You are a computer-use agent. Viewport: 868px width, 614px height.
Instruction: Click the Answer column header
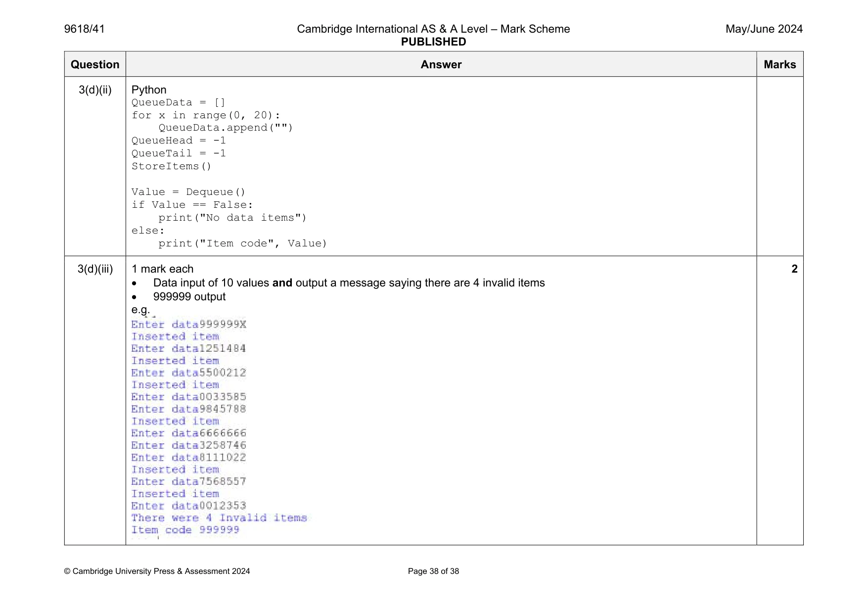point(441,64)
